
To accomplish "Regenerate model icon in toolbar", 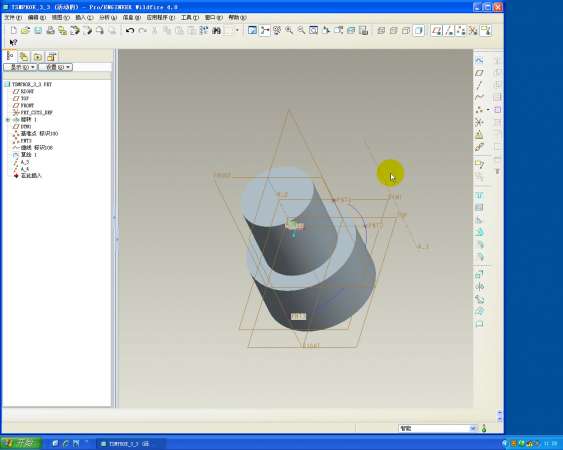I will point(204,31).
